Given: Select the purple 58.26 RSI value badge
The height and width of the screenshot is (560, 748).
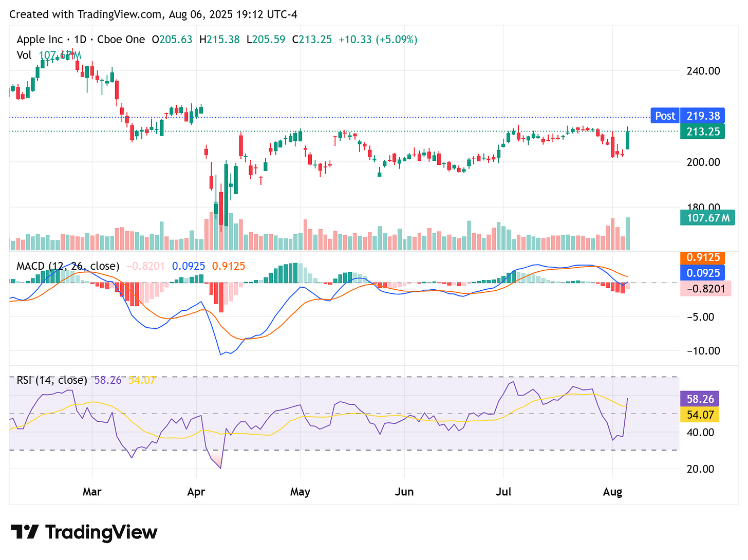Looking at the screenshot, I should tap(700, 399).
